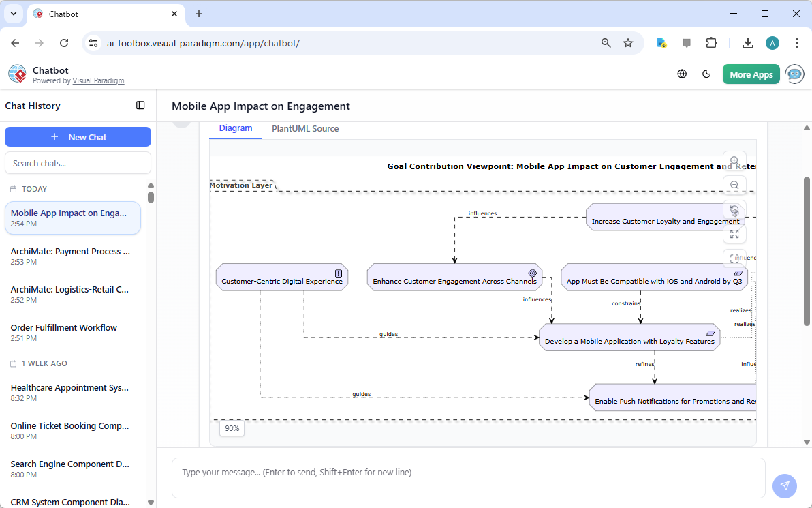Zoom out of the diagram
This screenshot has height=508, width=812.
coord(734,185)
